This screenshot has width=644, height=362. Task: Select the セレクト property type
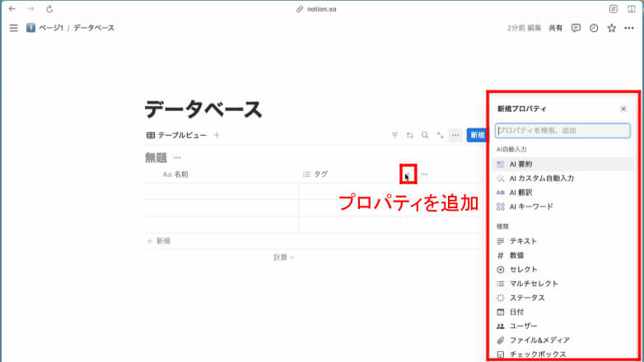tap(563, 269)
